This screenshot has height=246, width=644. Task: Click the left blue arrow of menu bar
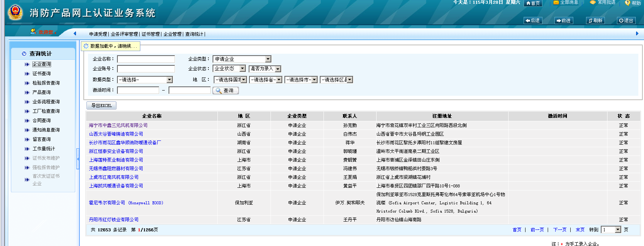coord(75,33)
